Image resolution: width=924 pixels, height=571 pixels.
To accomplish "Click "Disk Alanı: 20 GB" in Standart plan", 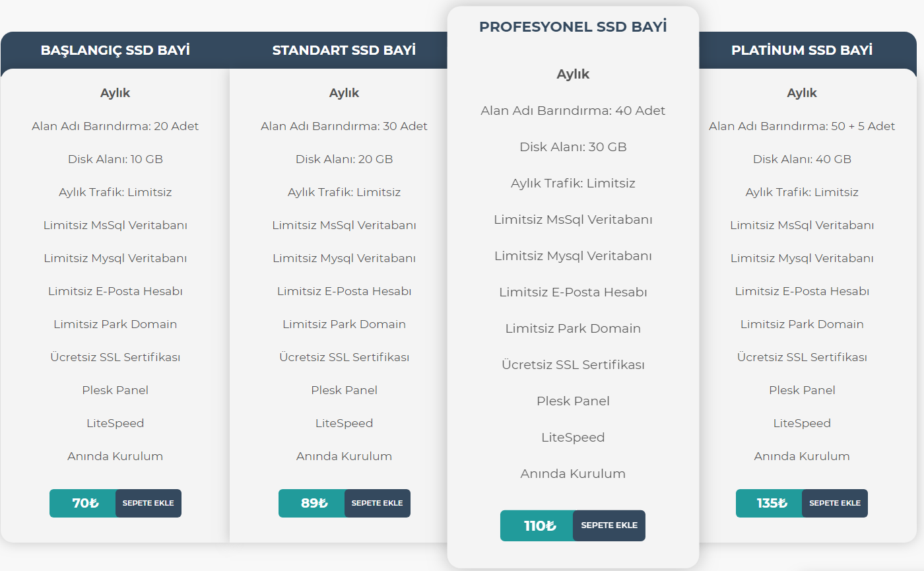I will point(344,159).
